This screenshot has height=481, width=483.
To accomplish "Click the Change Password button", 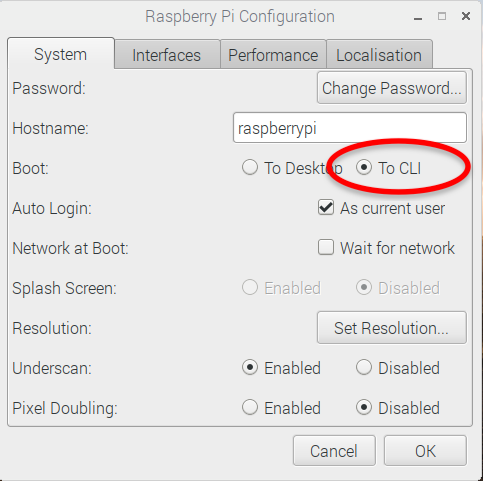I will [392, 88].
